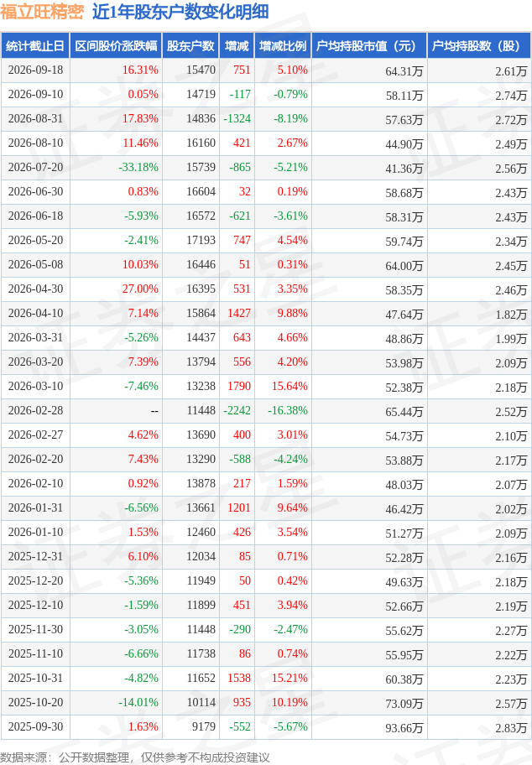Viewport: 532px width, 765px height.
Task: Click the 增减比例 column header
Action: click(x=283, y=46)
